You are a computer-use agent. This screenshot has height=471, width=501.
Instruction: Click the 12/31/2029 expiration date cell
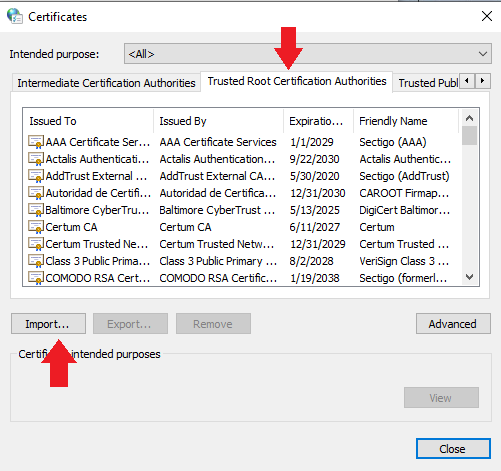[x=318, y=244]
